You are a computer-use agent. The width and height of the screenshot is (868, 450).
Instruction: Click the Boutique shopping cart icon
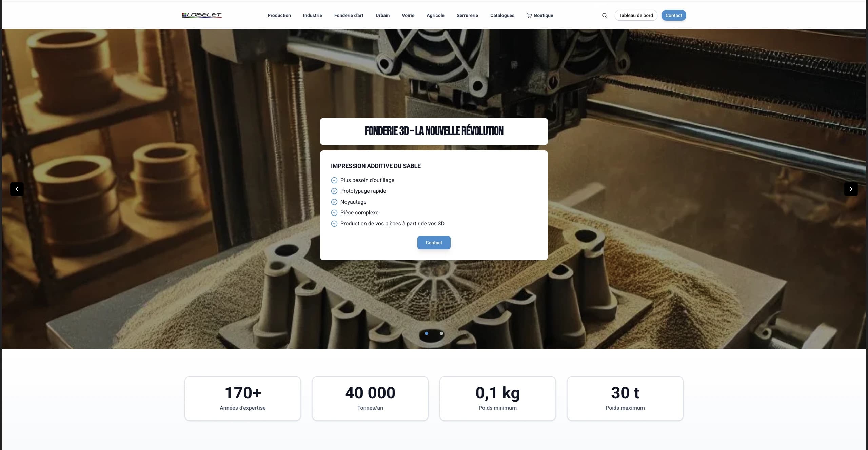click(529, 15)
